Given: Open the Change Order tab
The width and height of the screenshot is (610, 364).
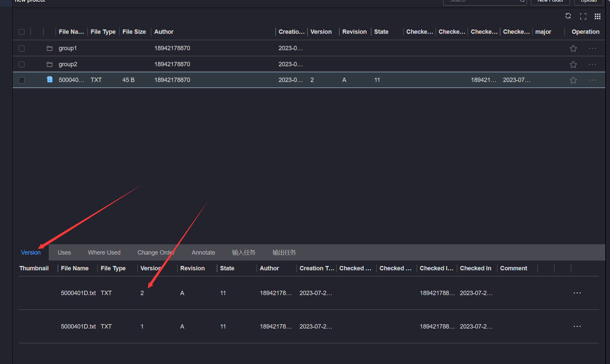Looking at the screenshot, I should tap(156, 253).
